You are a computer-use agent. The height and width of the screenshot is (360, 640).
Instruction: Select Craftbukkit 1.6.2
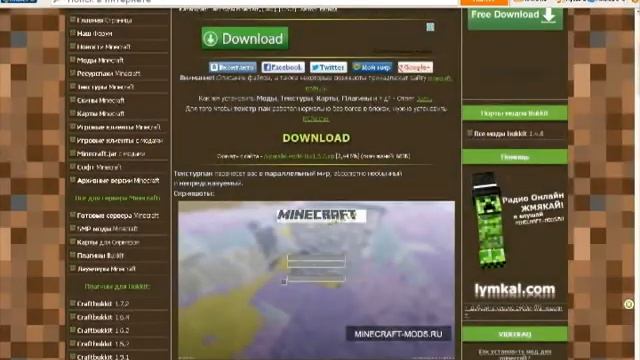(x=102, y=331)
